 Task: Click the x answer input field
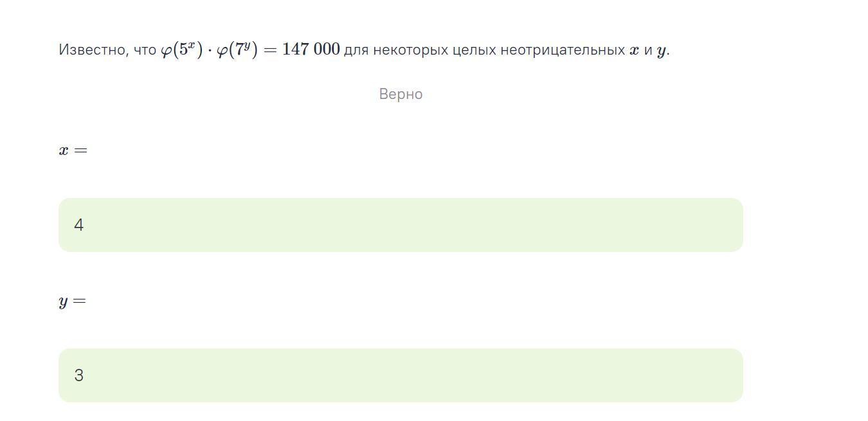400,225
